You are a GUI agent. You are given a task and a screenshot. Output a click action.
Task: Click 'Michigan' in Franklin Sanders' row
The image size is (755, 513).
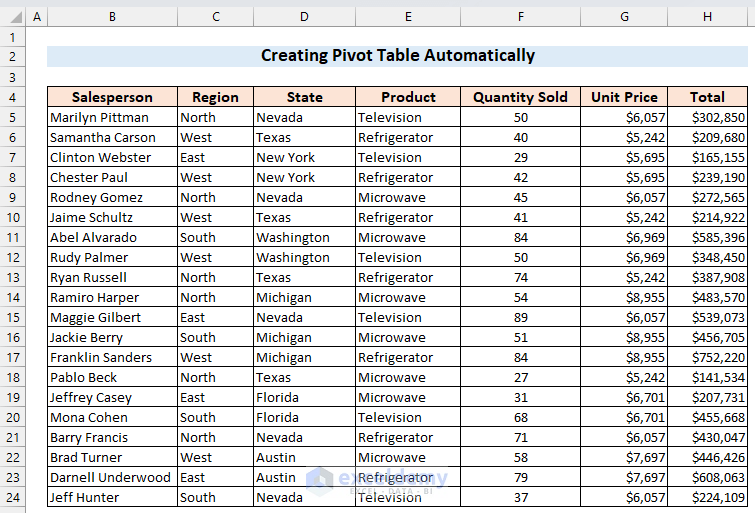[x=304, y=357]
